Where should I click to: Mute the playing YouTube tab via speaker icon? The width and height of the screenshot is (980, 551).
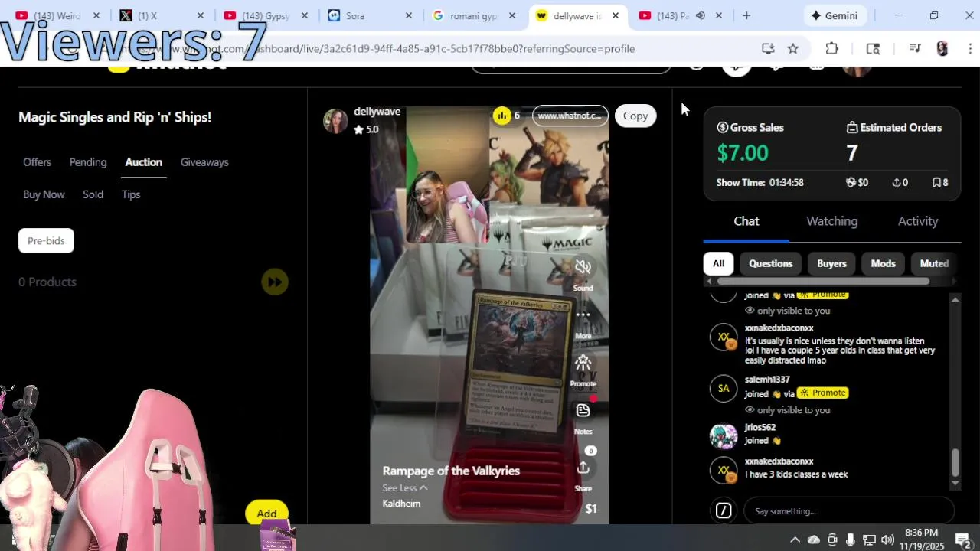coord(700,15)
